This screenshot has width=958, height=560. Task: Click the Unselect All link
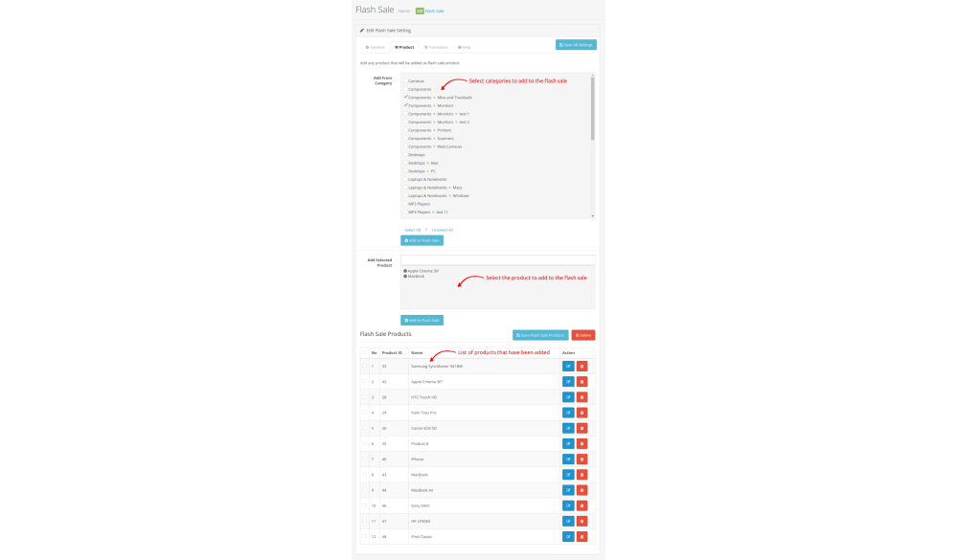coord(443,230)
